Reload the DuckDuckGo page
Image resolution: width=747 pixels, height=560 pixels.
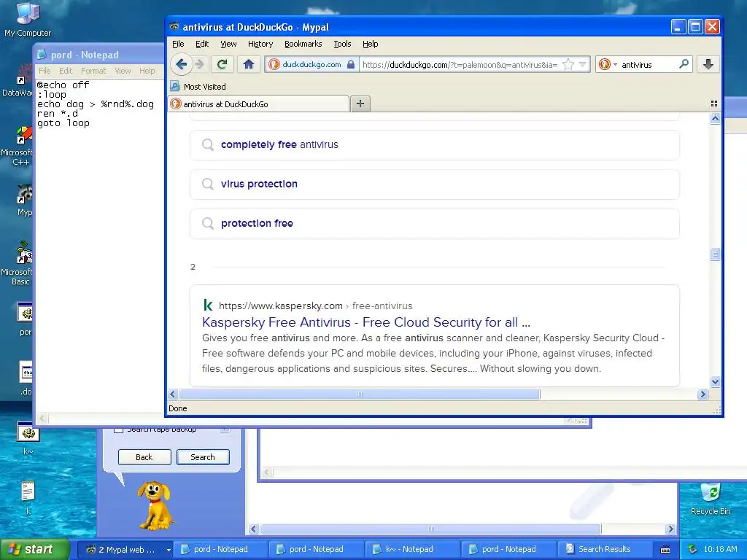(x=222, y=64)
